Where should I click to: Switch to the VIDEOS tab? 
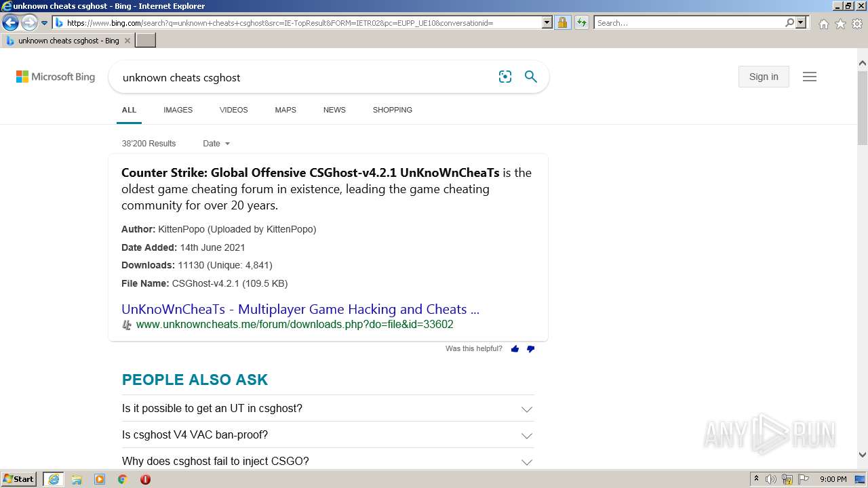tap(234, 110)
